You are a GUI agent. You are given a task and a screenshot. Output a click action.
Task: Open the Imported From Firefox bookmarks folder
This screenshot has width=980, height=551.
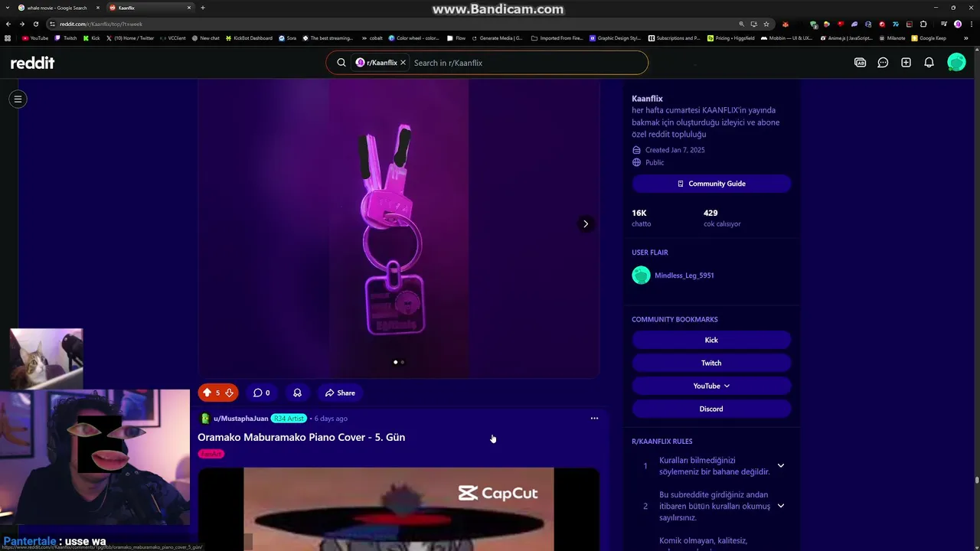click(557, 37)
